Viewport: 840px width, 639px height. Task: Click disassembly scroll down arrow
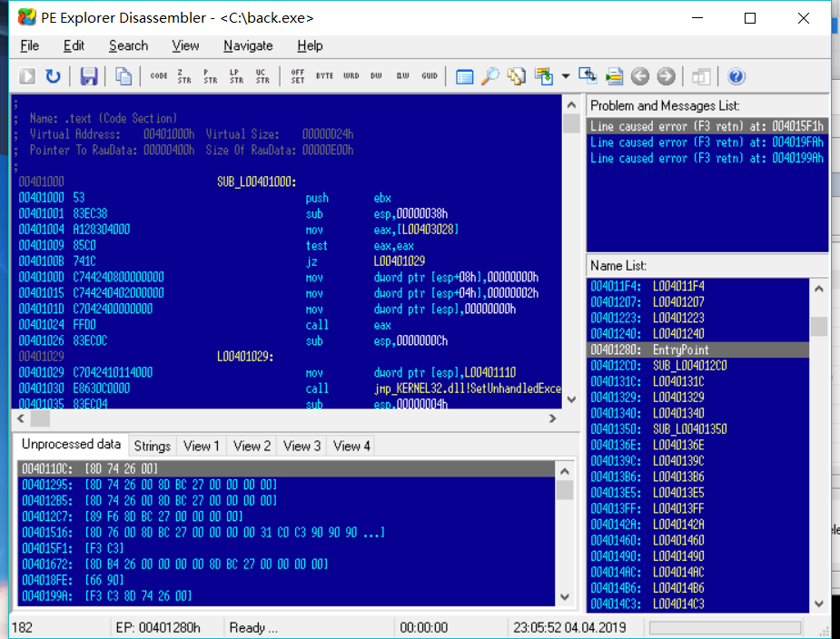[x=571, y=399]
